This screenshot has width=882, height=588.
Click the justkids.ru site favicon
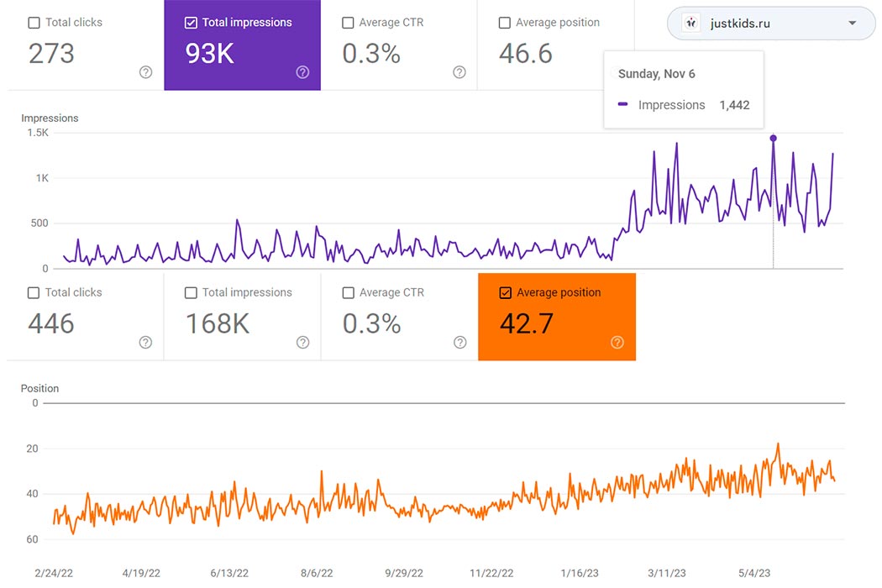point(690,24)
